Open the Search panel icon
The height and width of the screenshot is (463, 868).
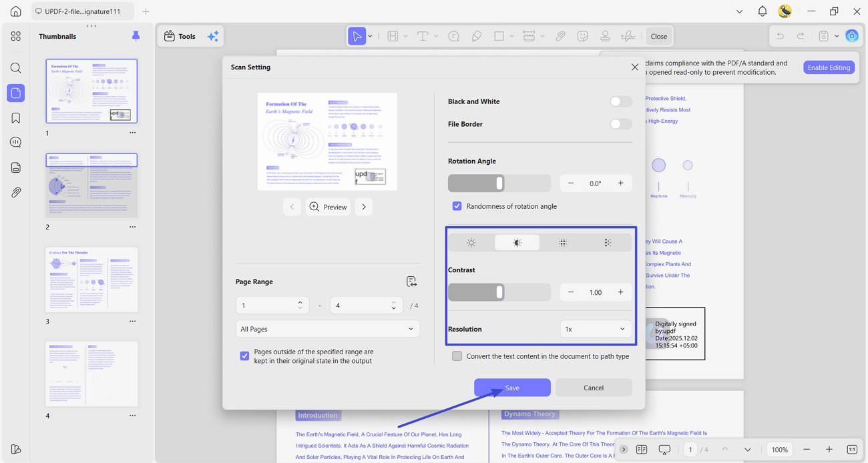[15, 68]
